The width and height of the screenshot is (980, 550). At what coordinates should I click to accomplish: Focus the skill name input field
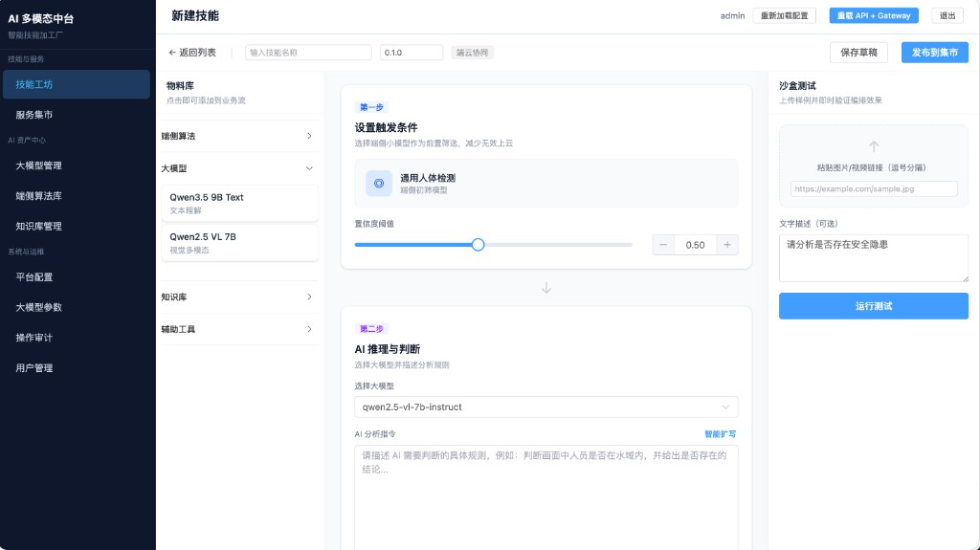(x=309, y=53)
